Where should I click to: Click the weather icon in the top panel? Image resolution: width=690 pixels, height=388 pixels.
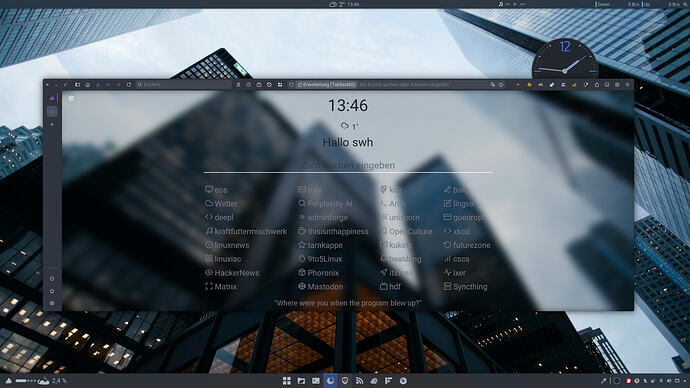click(x=333, y=4)
